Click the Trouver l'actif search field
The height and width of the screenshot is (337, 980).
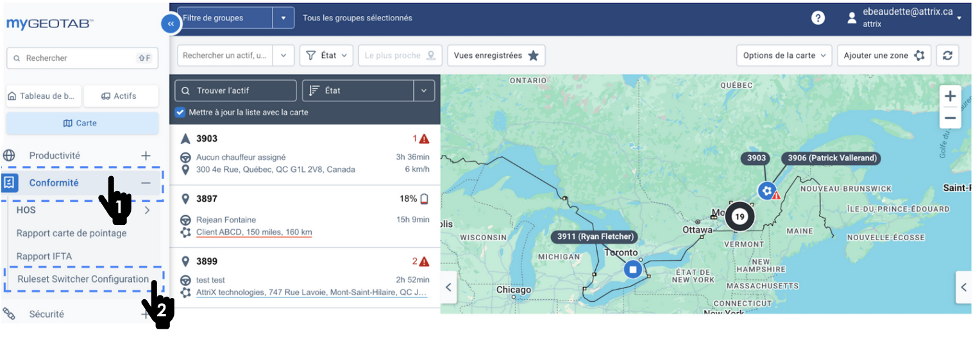pos(235,91)
